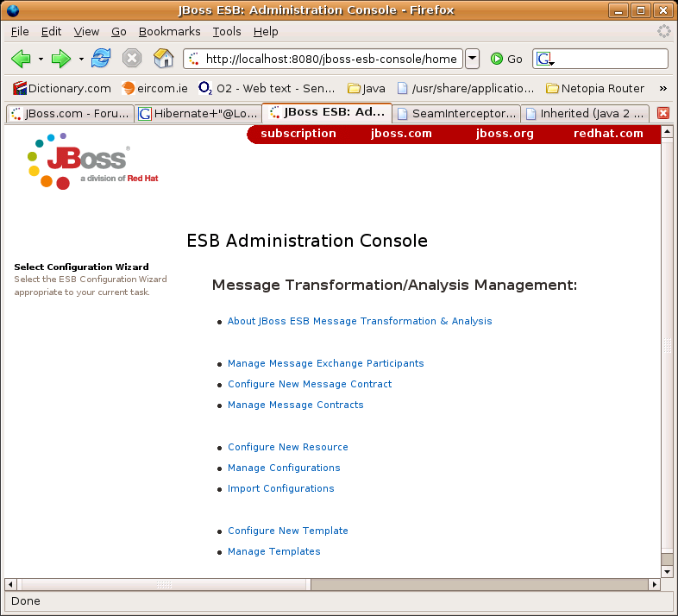This screenshot has width=678, height=616.
Task: Open Manage Message Exchange Participants link
Action: point(325,363)
